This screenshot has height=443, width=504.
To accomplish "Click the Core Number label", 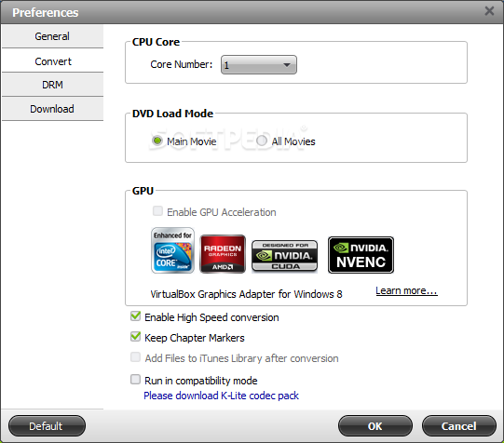I will click(x=182, y=64).
